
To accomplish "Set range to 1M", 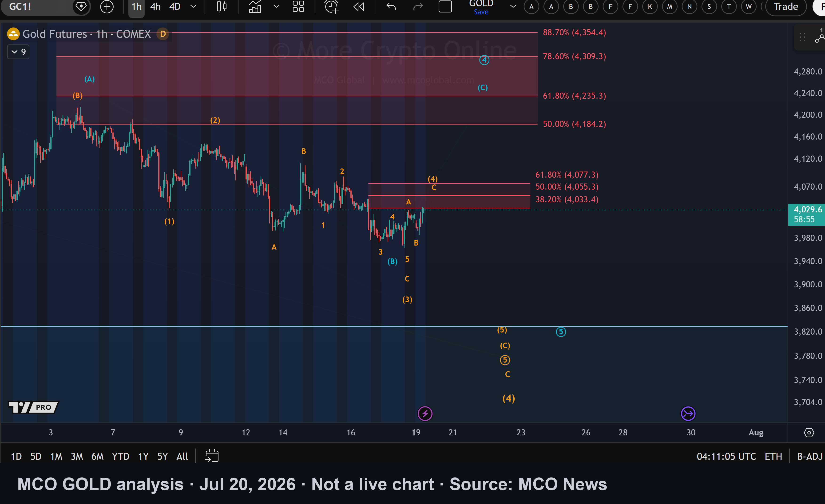I will (56, 456).
